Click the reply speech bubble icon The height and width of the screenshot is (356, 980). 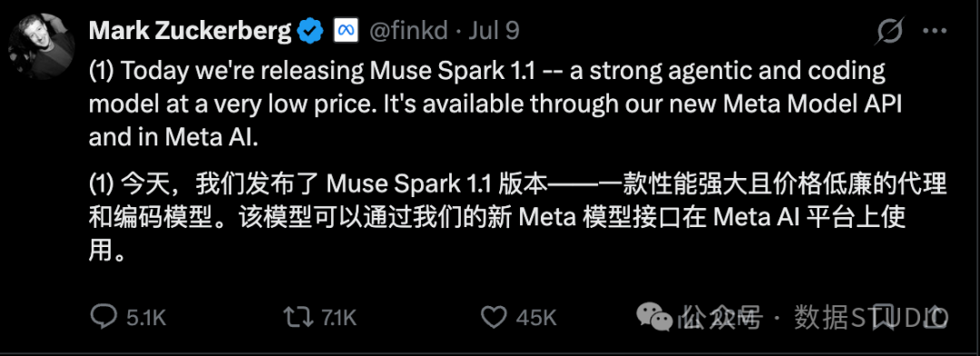(102, 318)
